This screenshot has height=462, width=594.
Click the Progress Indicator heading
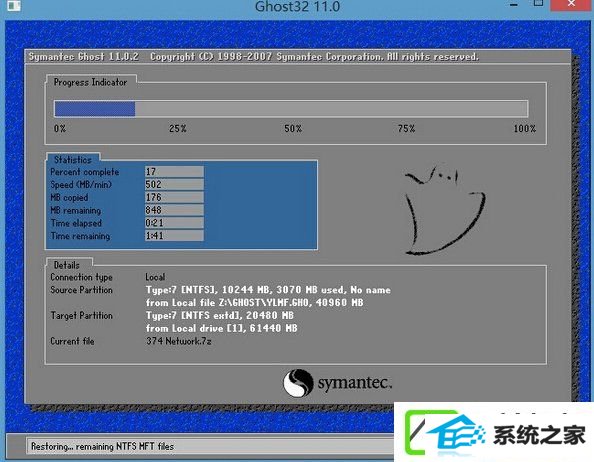90,82
